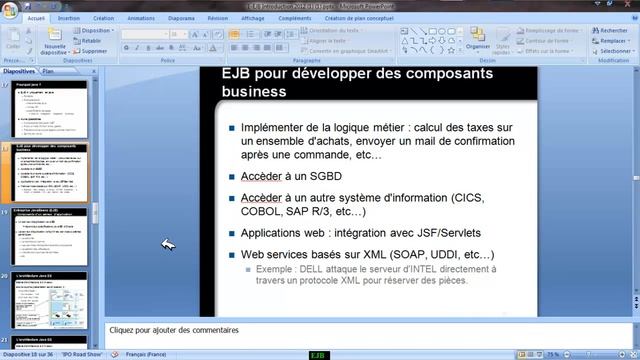Open the Révision ribbon tab

218,18
